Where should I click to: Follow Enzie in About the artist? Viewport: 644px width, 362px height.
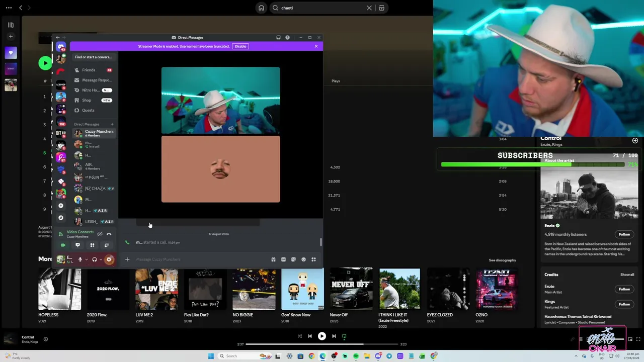(624, 234)
